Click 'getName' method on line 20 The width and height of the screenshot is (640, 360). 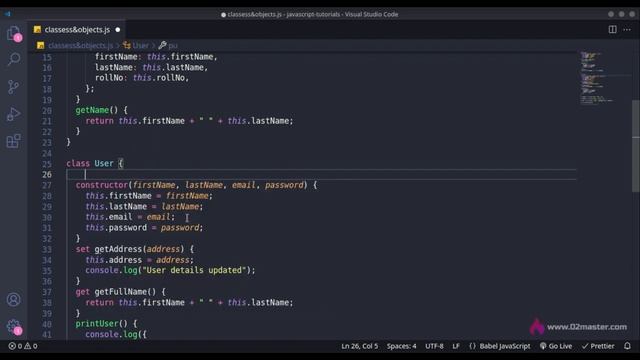[x=92, y=110]
